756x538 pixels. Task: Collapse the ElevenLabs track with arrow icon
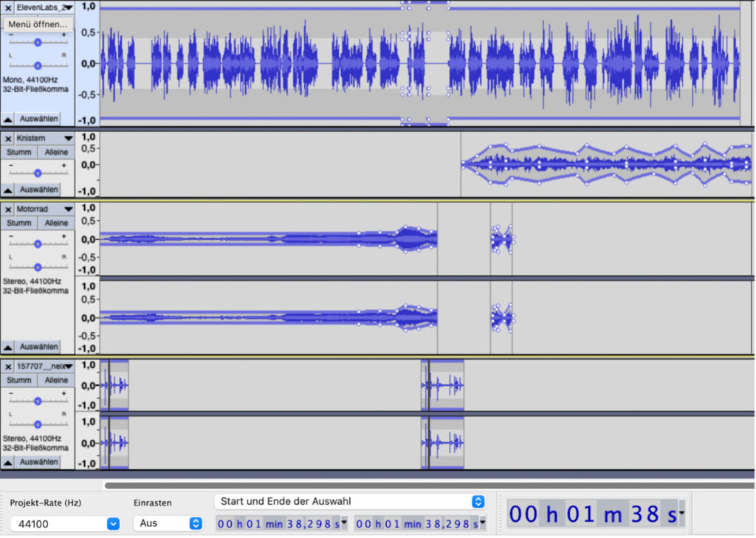[8, 119]
